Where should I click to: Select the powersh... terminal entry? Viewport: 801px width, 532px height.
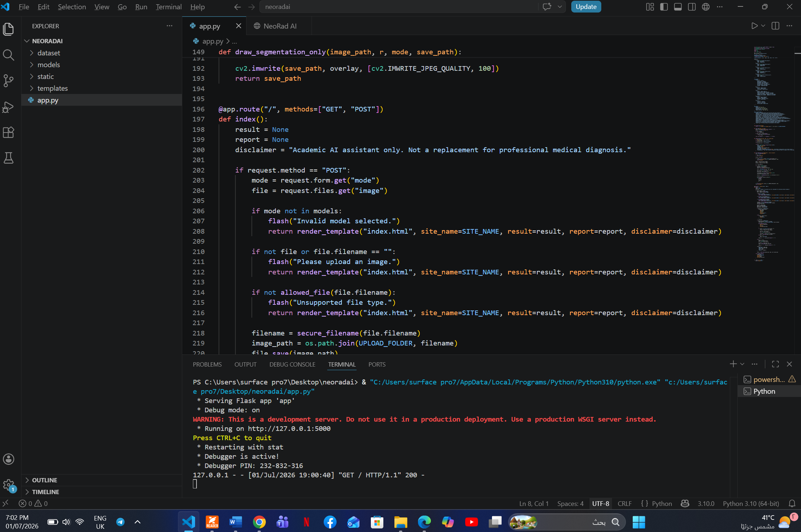click(x=769, y=379)
